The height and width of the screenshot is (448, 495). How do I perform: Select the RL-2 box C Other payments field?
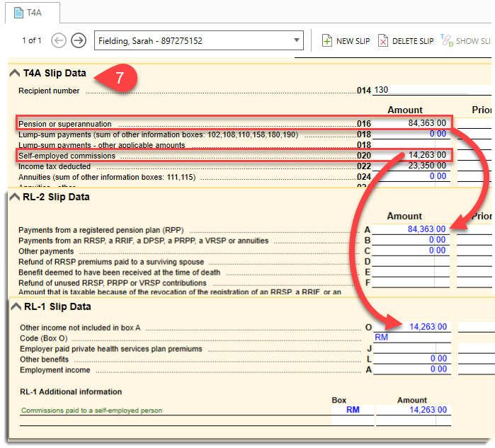click(x=411, y=250)
